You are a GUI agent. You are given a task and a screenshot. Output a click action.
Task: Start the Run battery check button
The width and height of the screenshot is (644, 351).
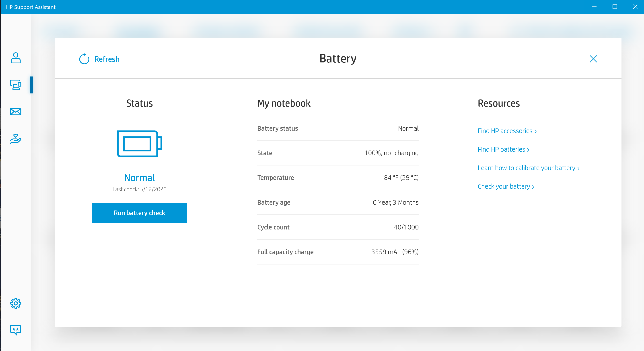pos(140,213)
